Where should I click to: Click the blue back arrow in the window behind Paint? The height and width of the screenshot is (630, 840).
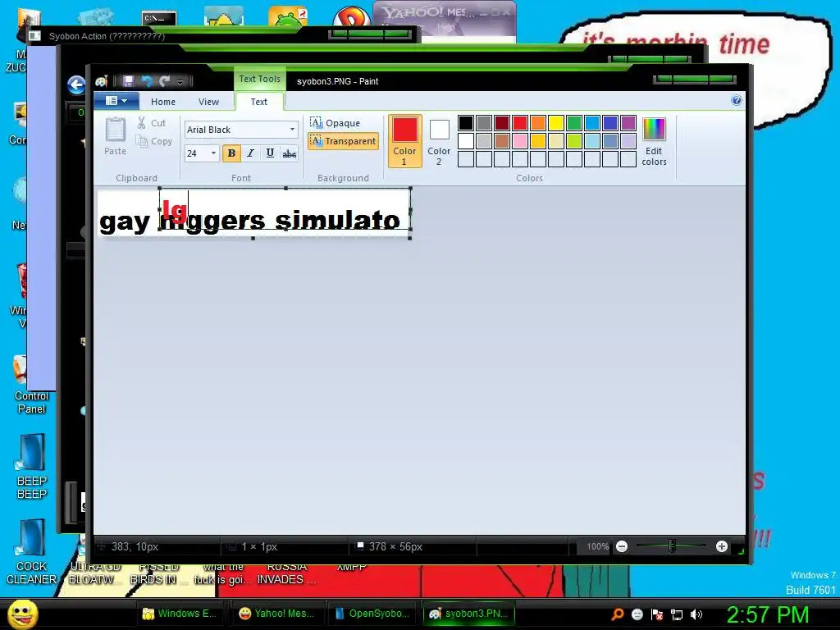(x=76, y=84)
